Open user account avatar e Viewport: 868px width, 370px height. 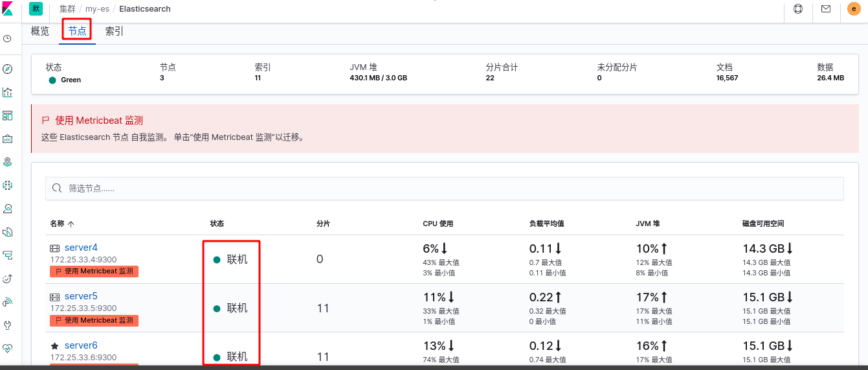(x=854, y=9)
